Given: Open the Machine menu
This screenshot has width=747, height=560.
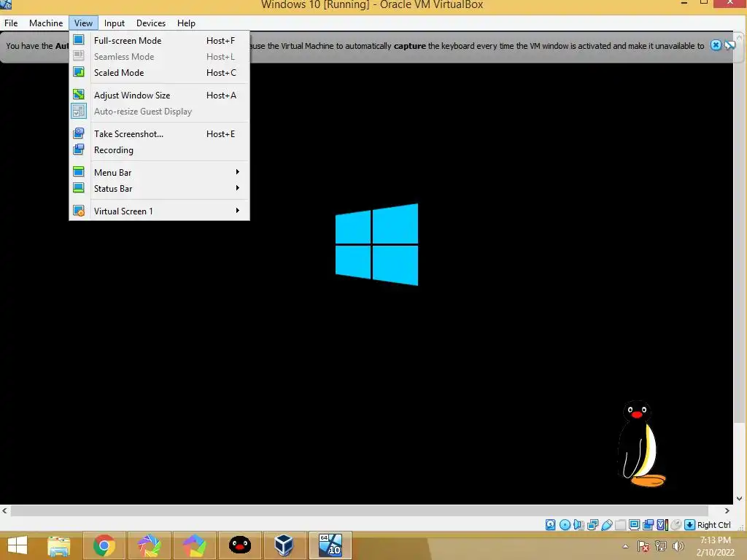Looking at the screenshot, I should pyautogui.click(x=46, y=23).
